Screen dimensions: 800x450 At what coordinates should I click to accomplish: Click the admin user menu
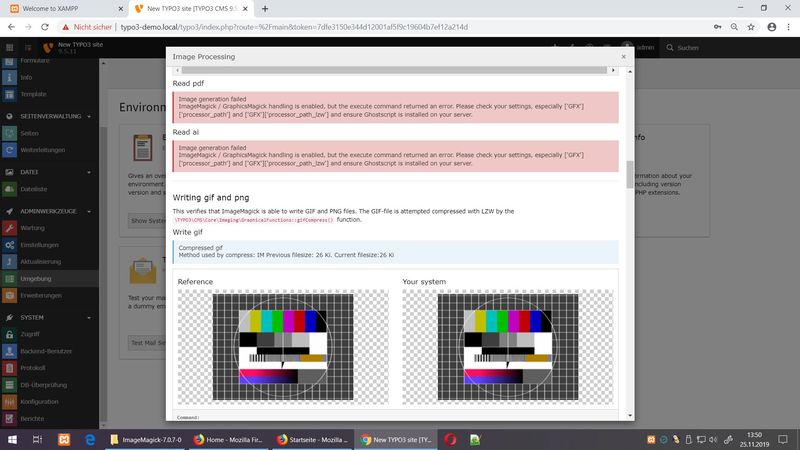639,47
